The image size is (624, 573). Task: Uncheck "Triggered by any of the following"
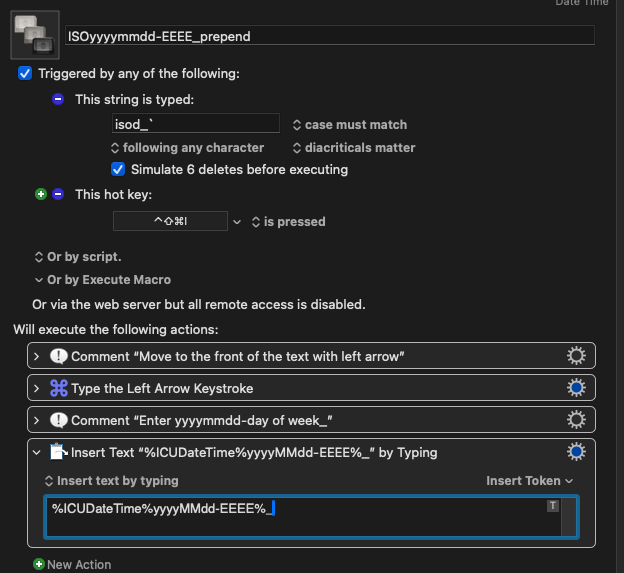point(25,73)
